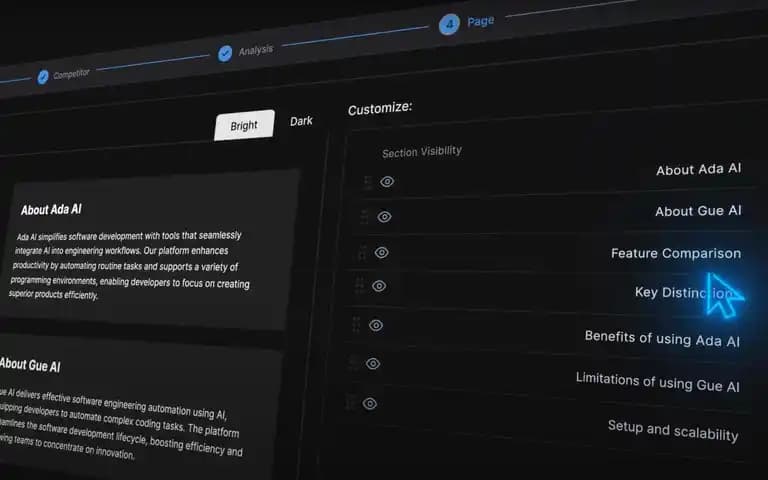Go to the Competitor step label
The height and width of the screenshot is (480, 768).
(x=72, y=74)
